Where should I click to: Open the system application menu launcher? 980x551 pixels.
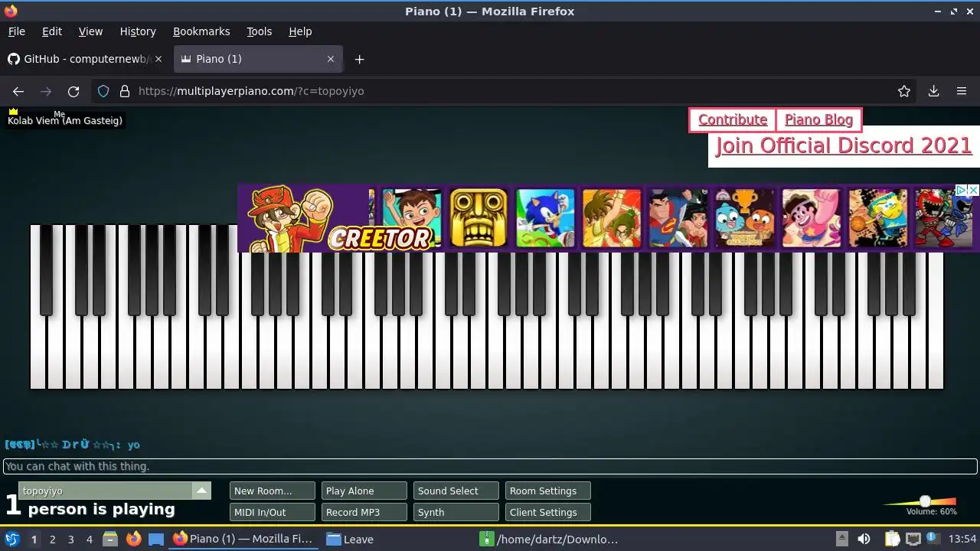click(12, 539)
